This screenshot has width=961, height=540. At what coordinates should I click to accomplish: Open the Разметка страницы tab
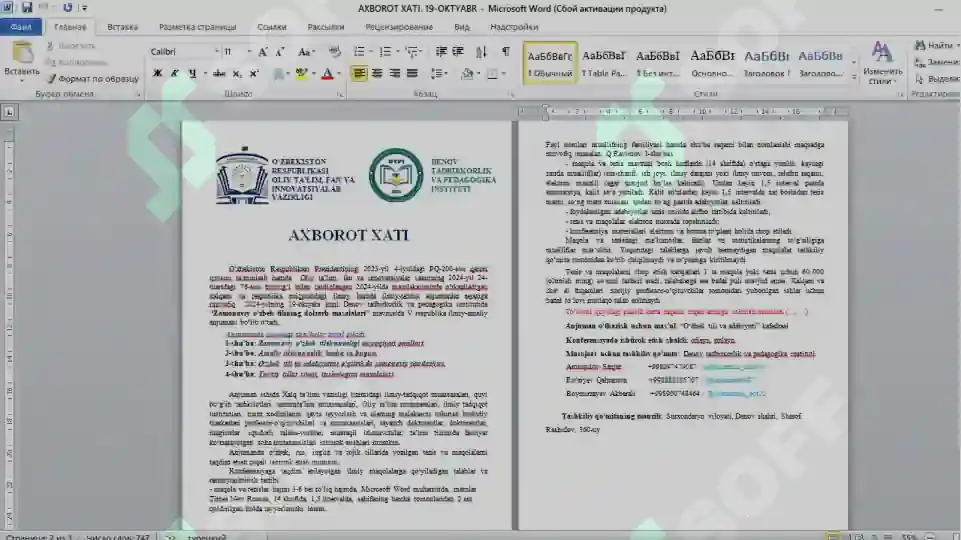197,27
